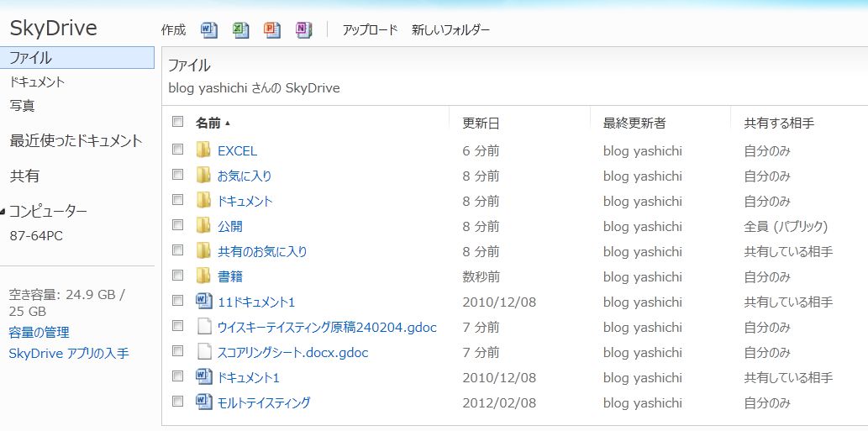
Task: Click Word icon beside ドキュメント1 file
Action: pyautogui.click(x=204, y=376)
